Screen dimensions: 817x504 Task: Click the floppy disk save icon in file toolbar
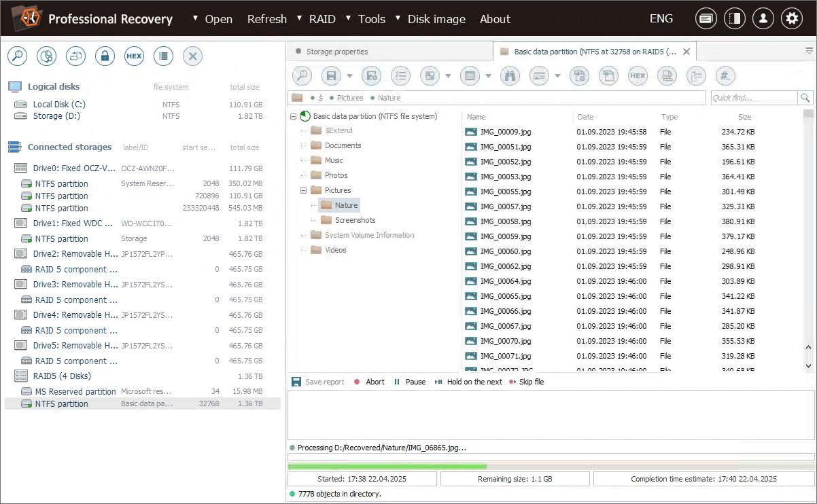[x=331, y=76]
